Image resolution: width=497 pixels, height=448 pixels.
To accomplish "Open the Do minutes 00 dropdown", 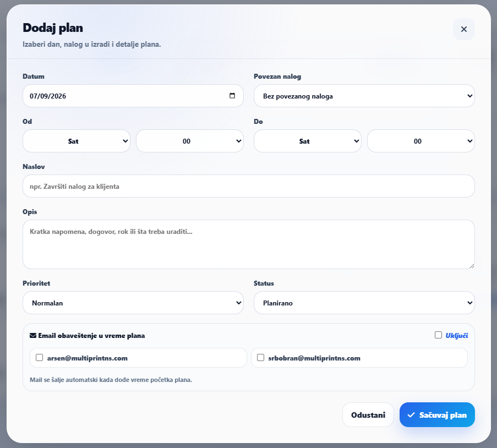I will (x=421, y=141).
